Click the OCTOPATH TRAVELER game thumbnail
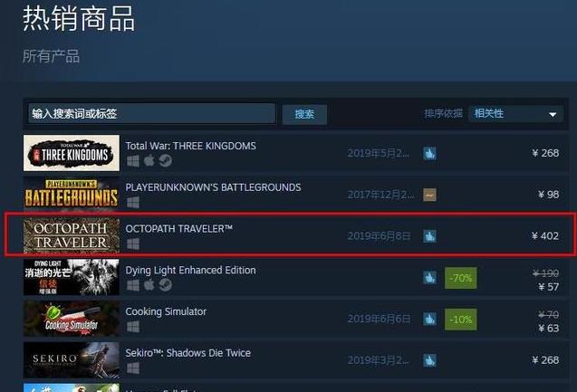 click(x=72, y=235)
